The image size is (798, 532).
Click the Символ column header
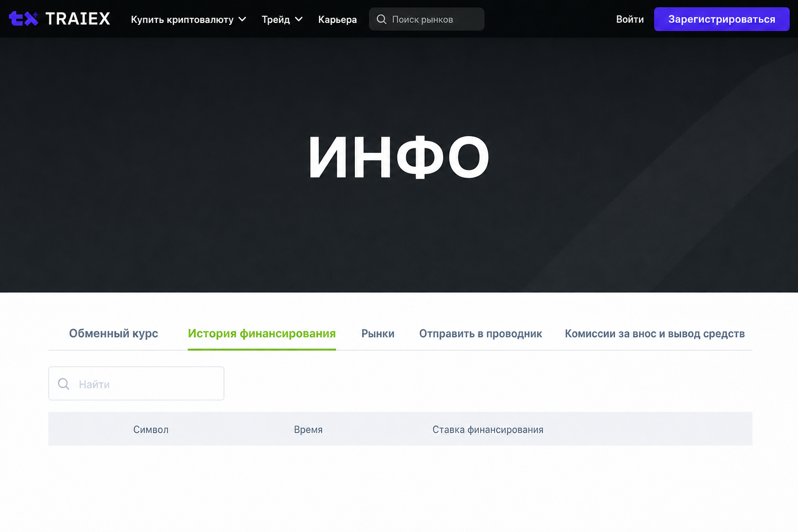(x=151, y=430)
